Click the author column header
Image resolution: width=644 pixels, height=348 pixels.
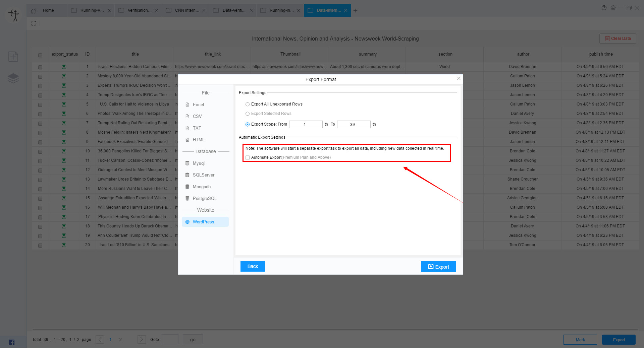click(x=523, y=54)
